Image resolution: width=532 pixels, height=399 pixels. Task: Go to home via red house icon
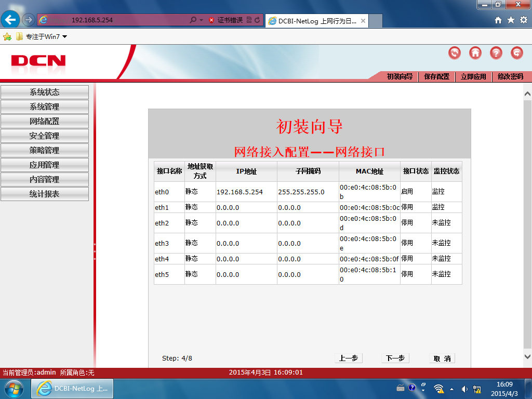[x=475, y=53]
